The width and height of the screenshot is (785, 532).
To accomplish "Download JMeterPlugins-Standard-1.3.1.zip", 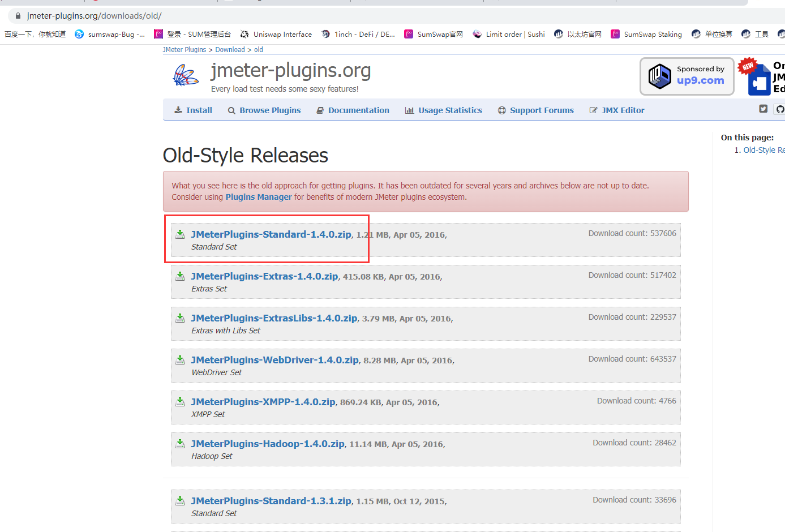I will coord(271,501).
